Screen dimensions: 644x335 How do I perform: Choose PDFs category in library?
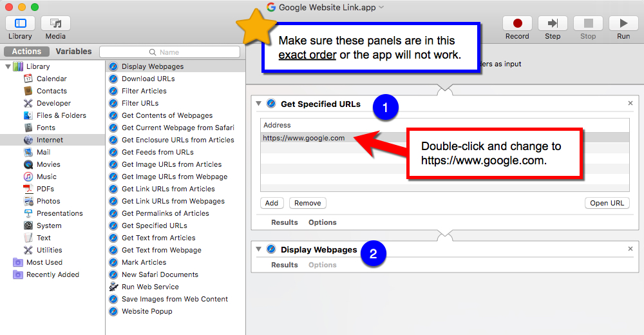coord(45,189)
